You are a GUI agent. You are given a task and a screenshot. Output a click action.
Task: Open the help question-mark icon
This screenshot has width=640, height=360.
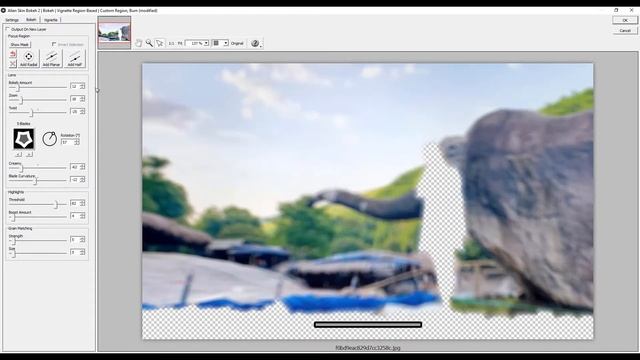[255, 43]
